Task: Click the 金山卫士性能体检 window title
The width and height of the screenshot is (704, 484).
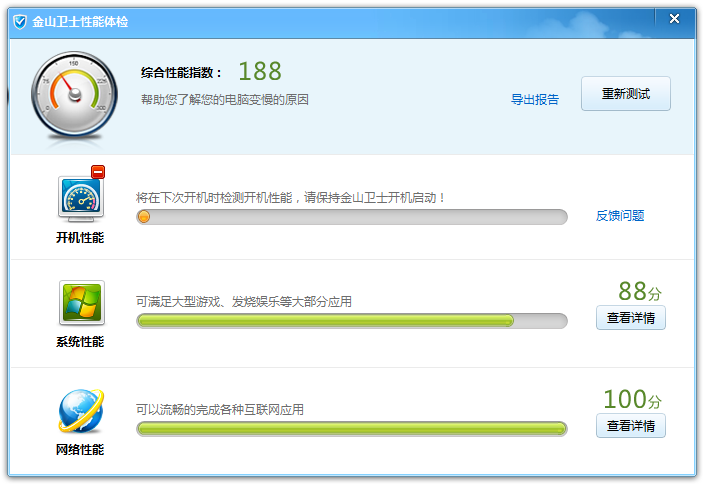Action: point(80,22)
